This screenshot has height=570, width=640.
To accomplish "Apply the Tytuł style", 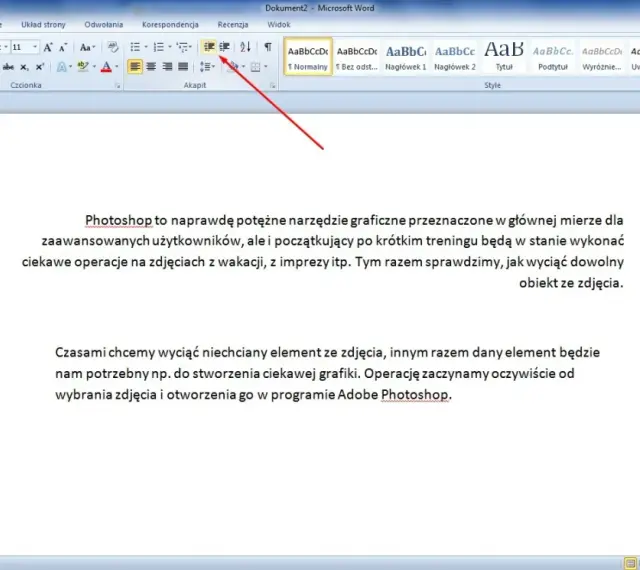I will [504, 56].
